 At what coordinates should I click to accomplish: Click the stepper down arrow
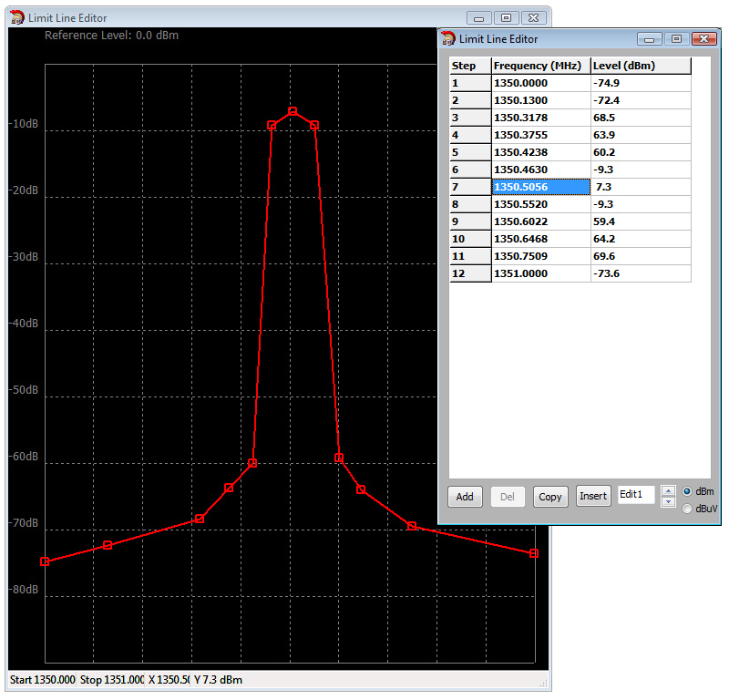coord(668,501)
